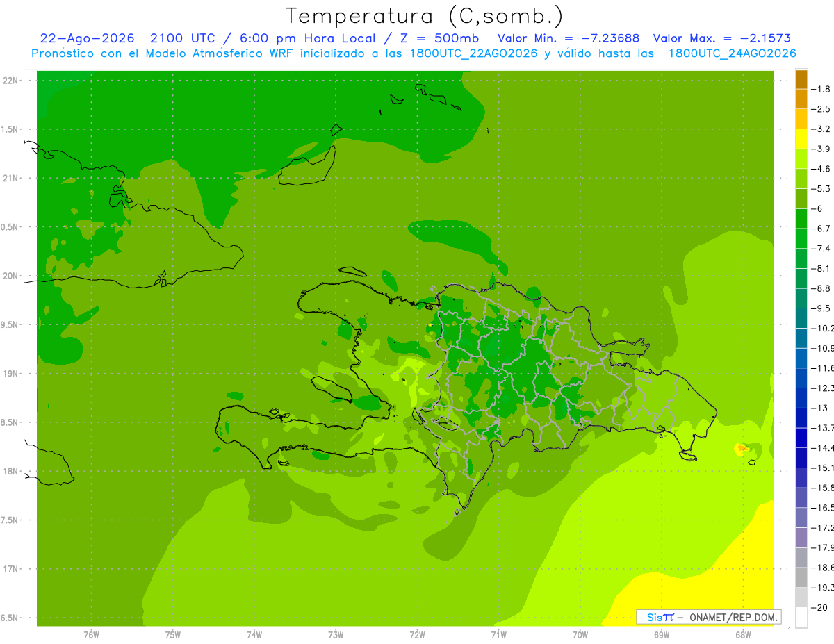Image resolution: width=834 pixels, height=644 pixels.
Task: Click the -15.8 colorbar value label
Action: (822, 488)
